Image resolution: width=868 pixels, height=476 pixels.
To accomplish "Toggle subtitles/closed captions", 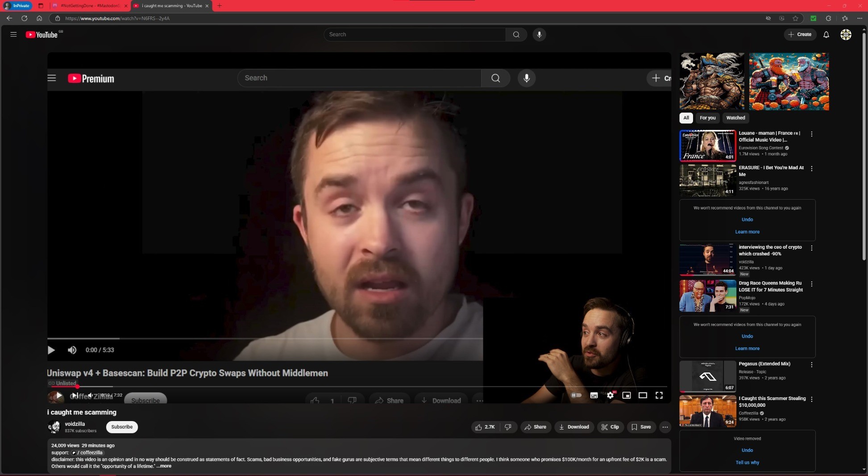I will [x=594, y=395].
